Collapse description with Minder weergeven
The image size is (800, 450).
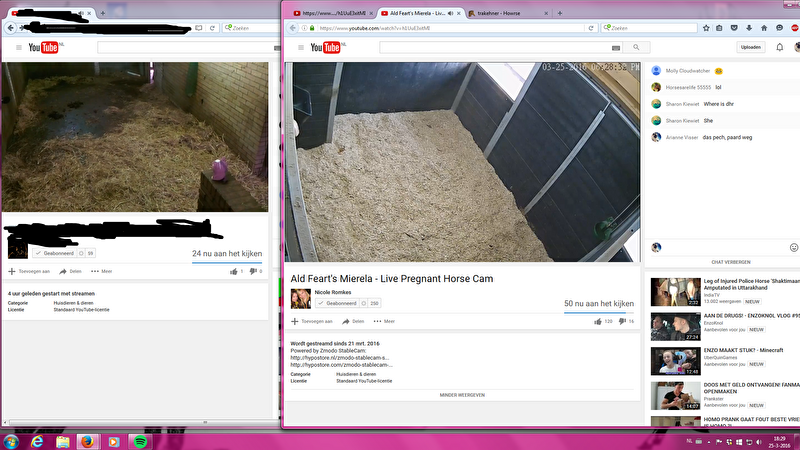pos(461,395)
